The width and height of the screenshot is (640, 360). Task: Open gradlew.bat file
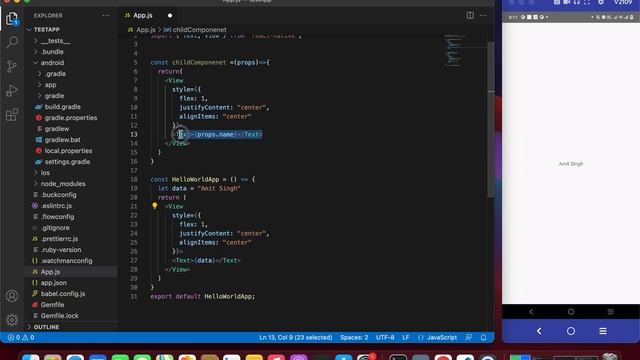pyautogui.click(x=62, y=140)
